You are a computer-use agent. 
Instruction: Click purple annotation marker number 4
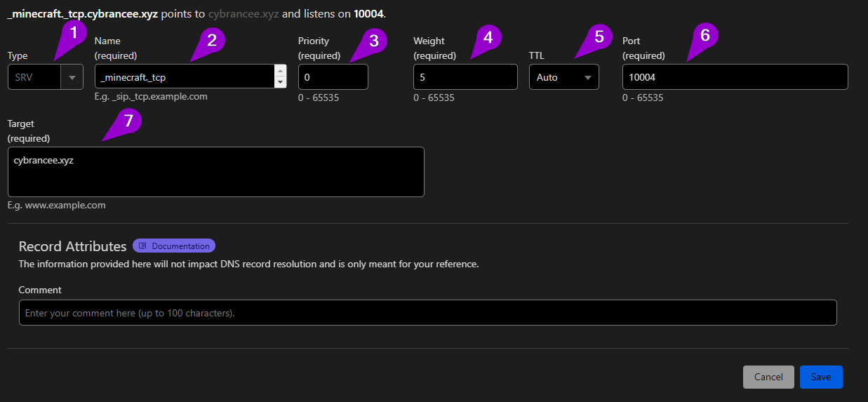click(488, 35)
